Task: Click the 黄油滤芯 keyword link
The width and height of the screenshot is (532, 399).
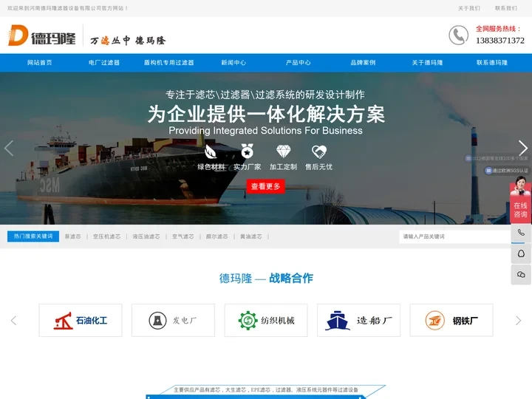Action: [x=251, y=236]
